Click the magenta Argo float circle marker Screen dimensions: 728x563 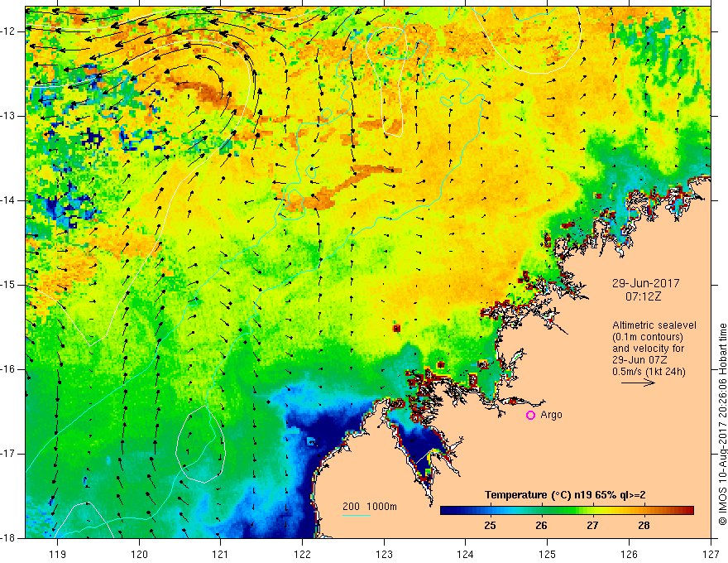[x=530, y=416]
